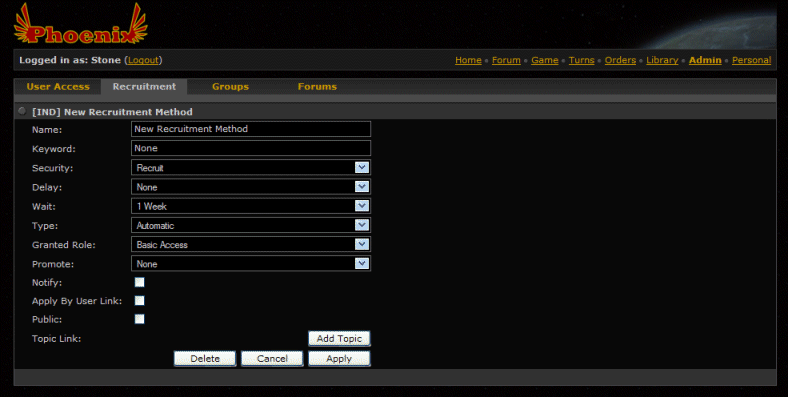Click the bullet icon beside [IND] New Recruitment Method
The image size is (788, 397).
pyautogui.click(x=22, y=111)
